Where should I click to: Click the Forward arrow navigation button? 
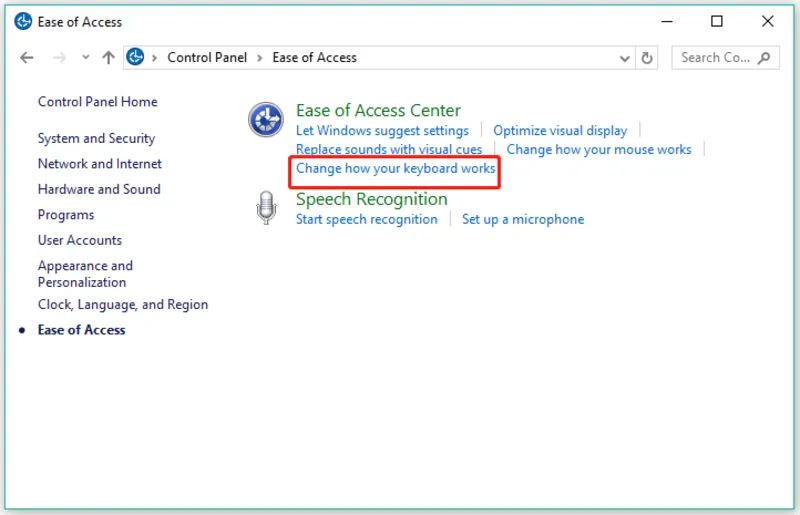[x=59, y=58]
